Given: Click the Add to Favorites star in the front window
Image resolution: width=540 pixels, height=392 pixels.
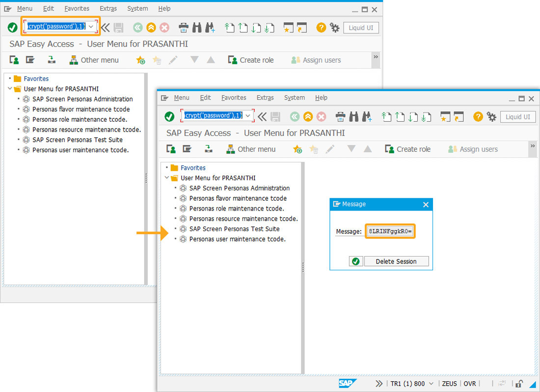Looking at the screenshot, I should point(297,149).
